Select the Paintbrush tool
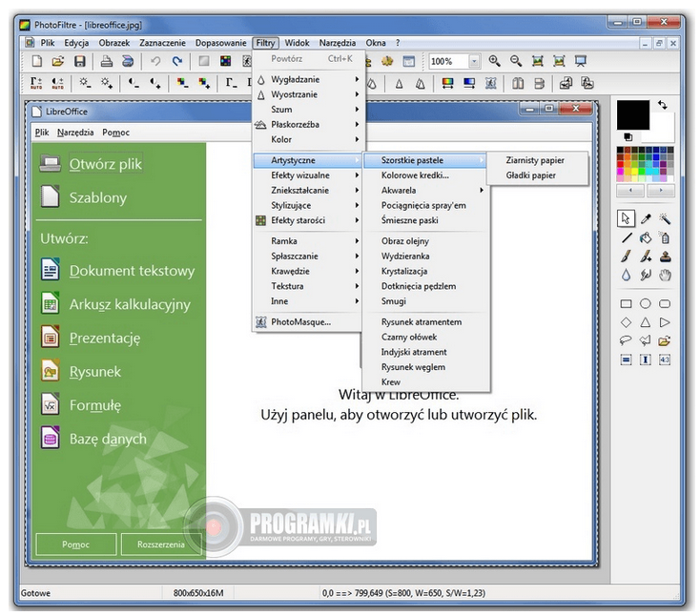This screenshot has height=616, width=700. [627, 257]
